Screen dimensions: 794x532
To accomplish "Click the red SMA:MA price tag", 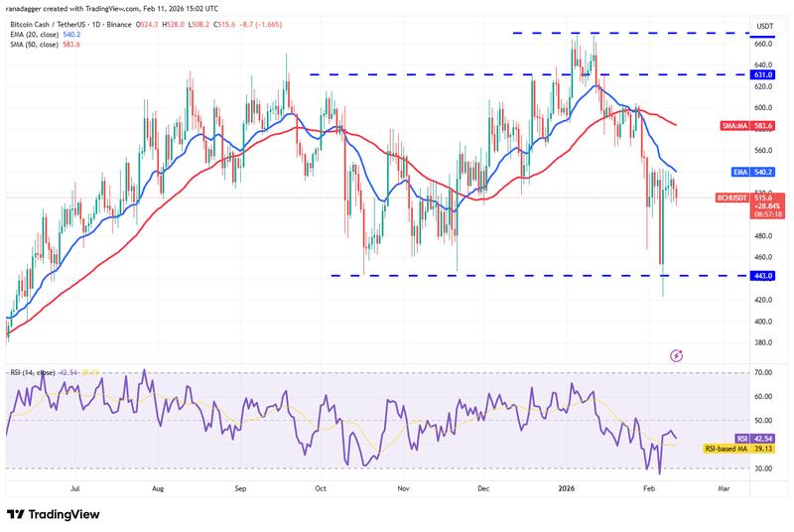I will click(x=747, y=125).
